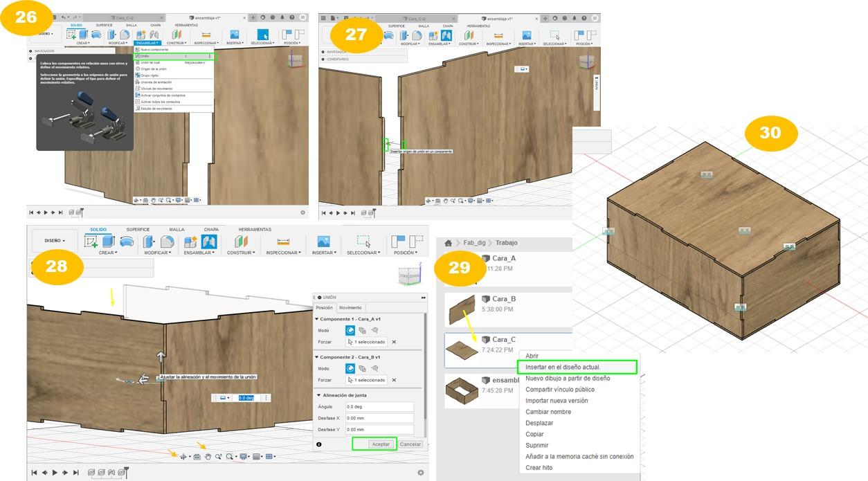Open CONSTRUIR dropdown in UNIÓN dialog window

[241, 253]
